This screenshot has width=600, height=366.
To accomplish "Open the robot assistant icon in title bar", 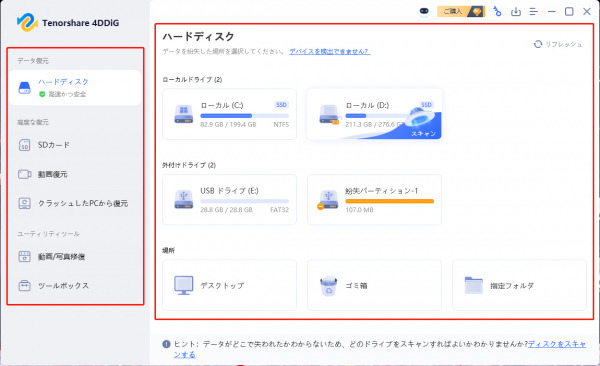I will [424, 11].
